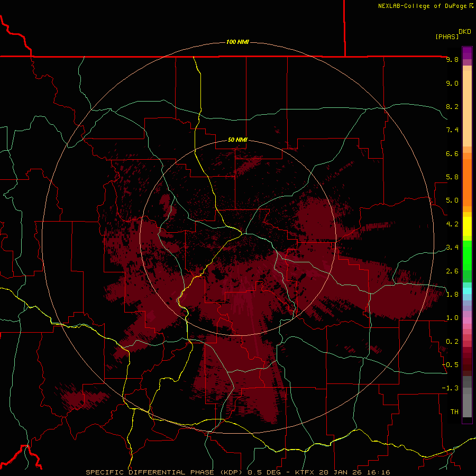Click the SPECIFIC DIFFERENTIAL PHASE (KDP) title text
The image size is (476, 476).
164,472
